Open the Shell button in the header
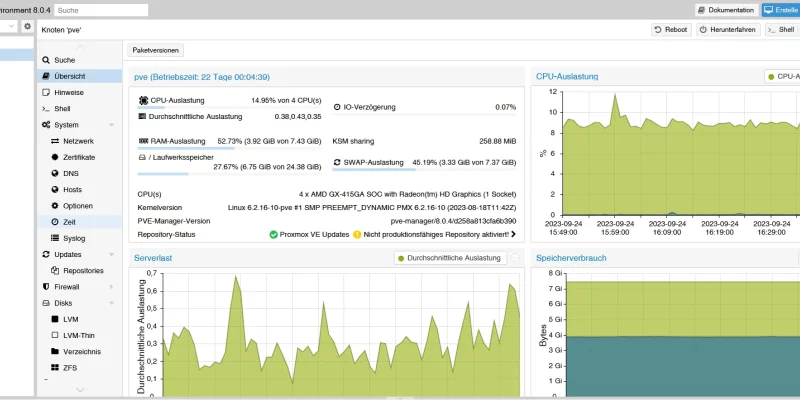This screenshot has height=400, width=800. pos(782,30)
